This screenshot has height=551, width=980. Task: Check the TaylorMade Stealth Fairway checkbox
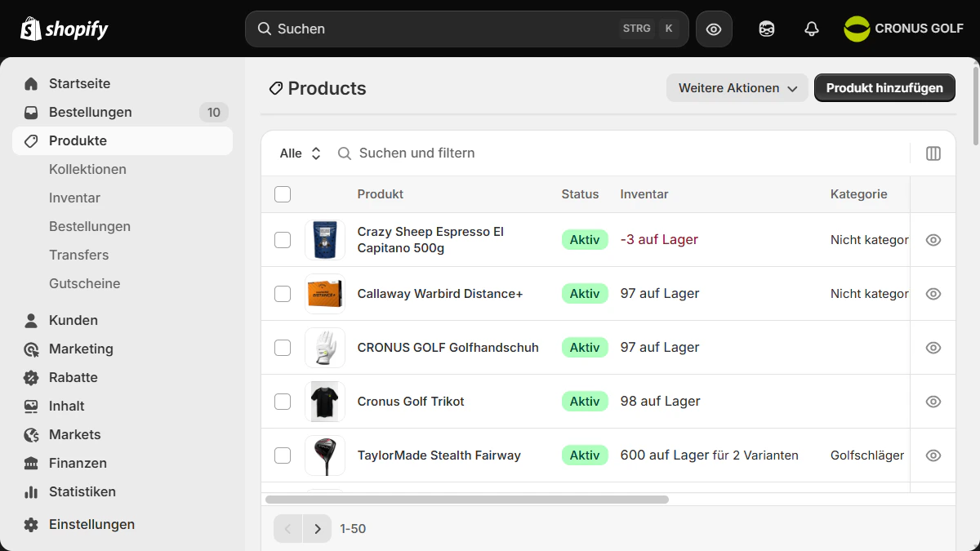[x=283, y=455]
